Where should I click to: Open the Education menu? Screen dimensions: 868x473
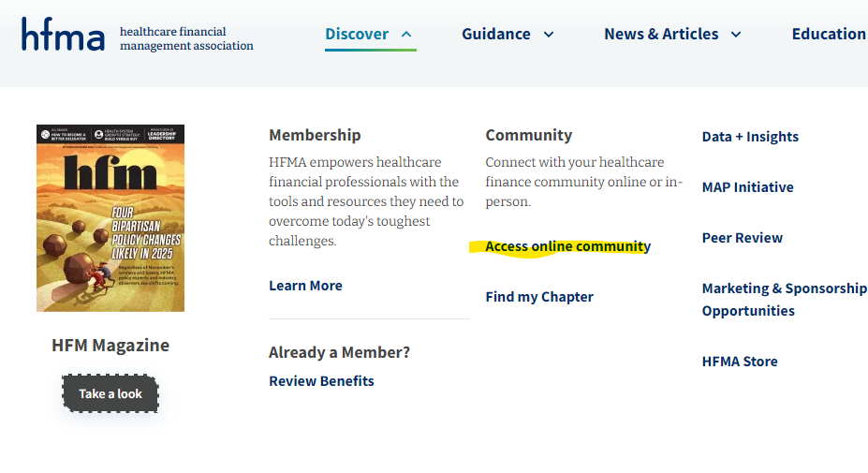828,35
